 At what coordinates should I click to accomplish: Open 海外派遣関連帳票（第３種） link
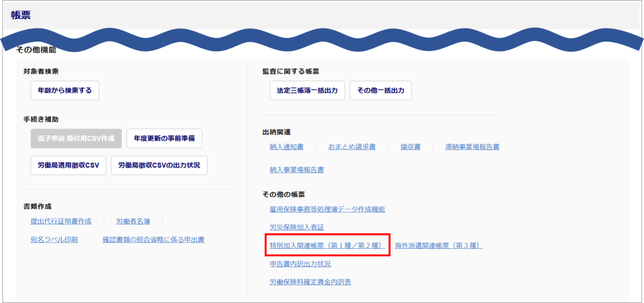pos(438,245)
